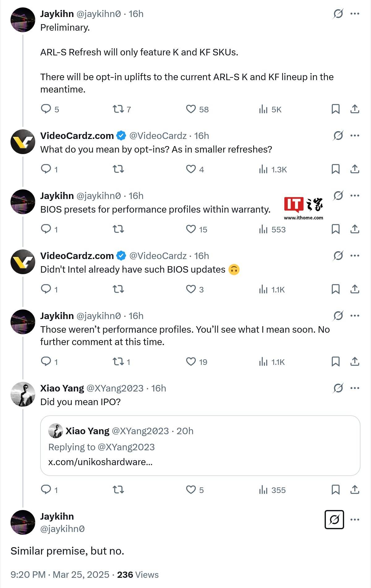Open more options on the first Jaykihn post
Image resolution: width=371 pixels, height=588 pixels.
coord(355,14)
